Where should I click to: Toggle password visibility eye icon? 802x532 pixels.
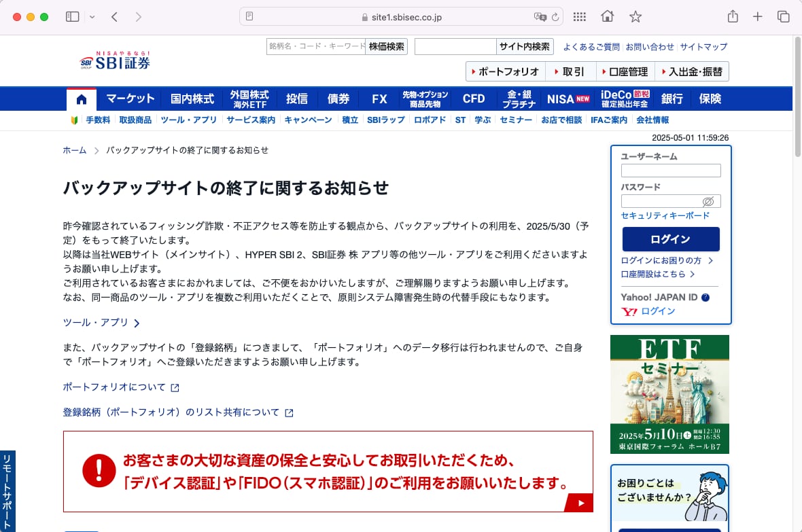click(x=708, y=202)
